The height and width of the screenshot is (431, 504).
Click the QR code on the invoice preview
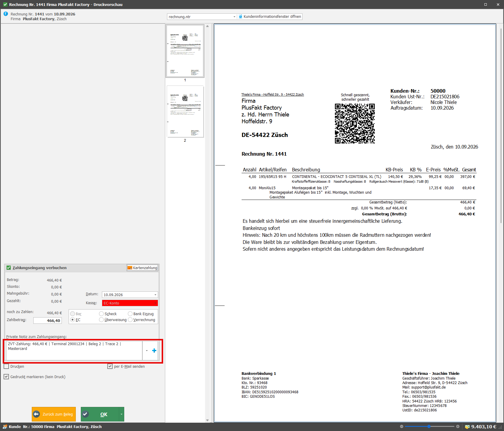pyautogui.click(x=355, y=123)
